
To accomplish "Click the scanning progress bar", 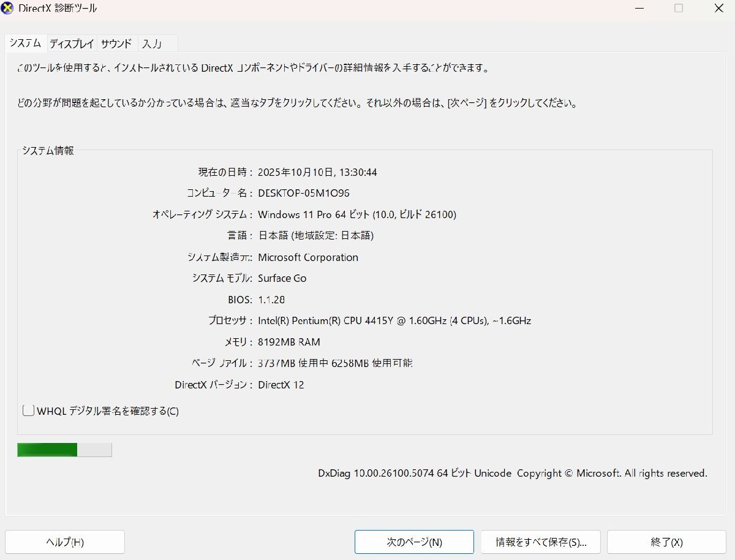I will pos(64,449).
